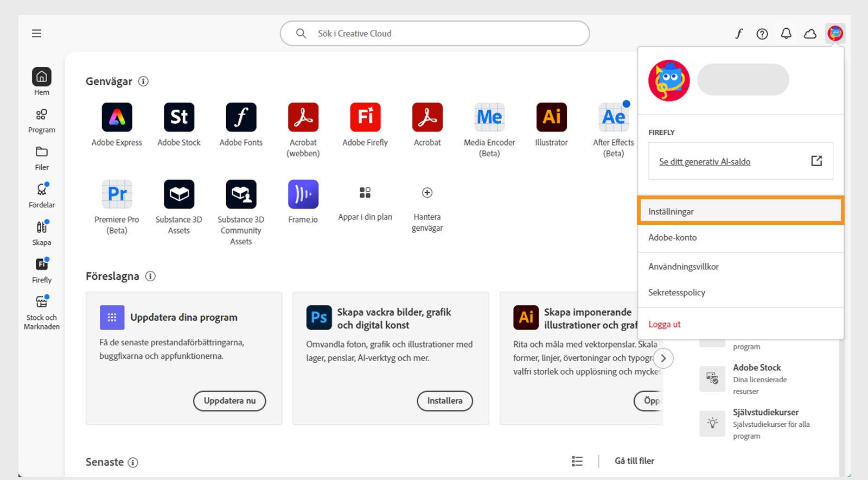
Task: Launch Acrobat (webben) shortcut
Action: coord(303,130)
